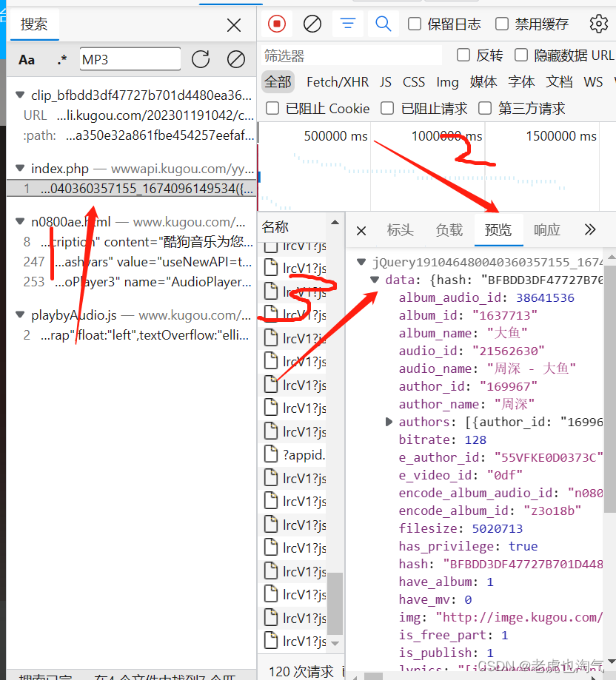Filter by Media requests

coord(483,82)
